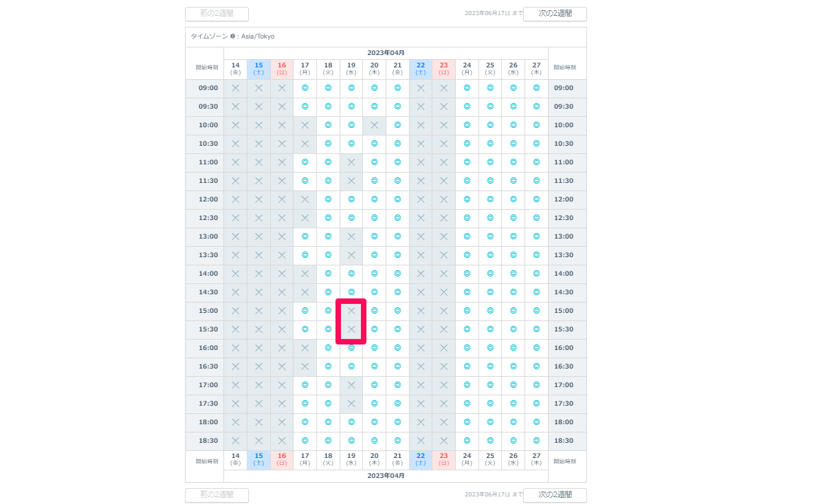Click top header date 16 Sunday
Image resolution: width=816 pixels, height=504 pixels.
click(x=282, y=69)
